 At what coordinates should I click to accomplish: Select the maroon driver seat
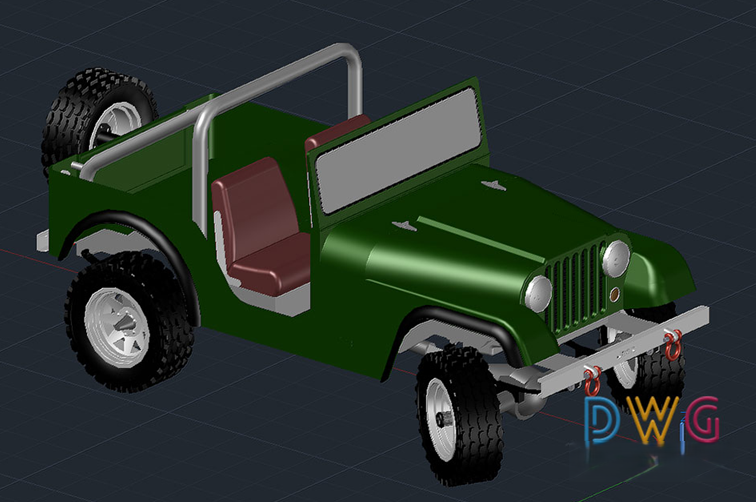click(x=260, y=226)
